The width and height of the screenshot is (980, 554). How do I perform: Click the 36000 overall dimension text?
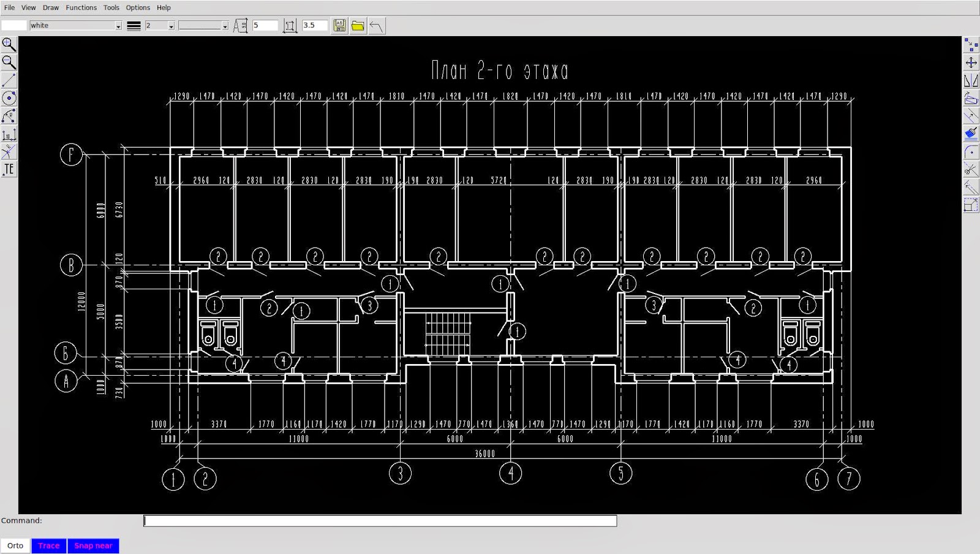coord(484,453)
